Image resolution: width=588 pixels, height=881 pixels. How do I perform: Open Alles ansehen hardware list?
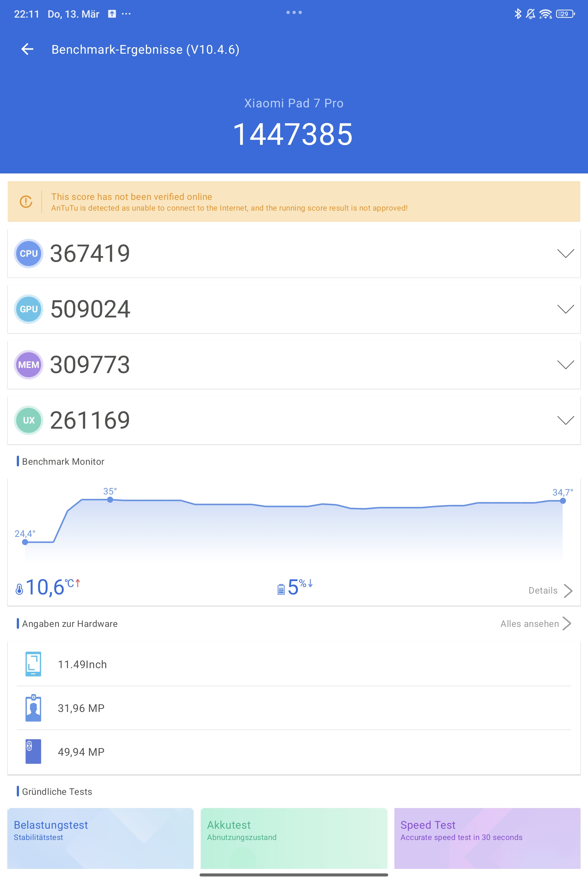[x=535, y=624]
